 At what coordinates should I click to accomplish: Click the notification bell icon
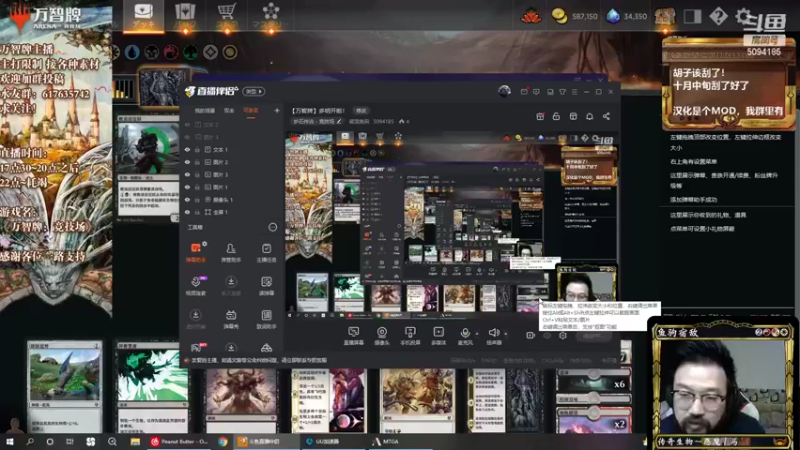(589, 116)
